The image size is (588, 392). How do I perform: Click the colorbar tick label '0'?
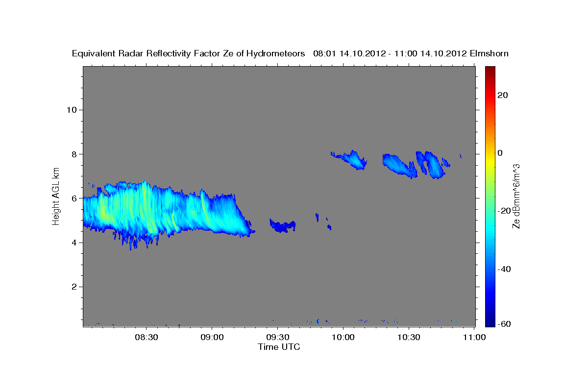coord(501,153)
